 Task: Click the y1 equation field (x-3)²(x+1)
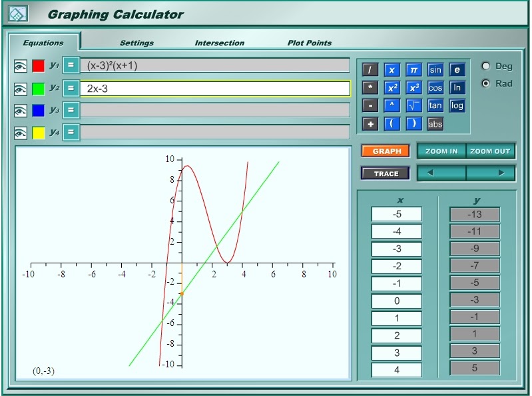(215, 65)
